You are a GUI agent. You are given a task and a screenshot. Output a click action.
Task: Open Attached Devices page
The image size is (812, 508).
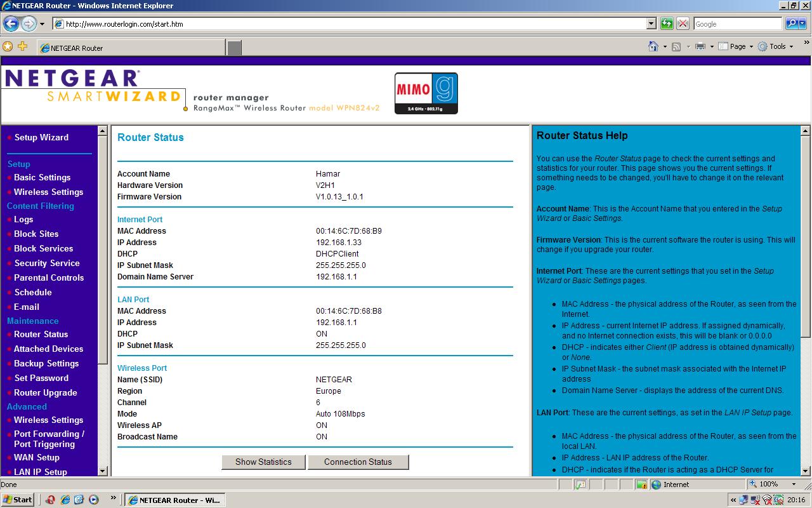coord(48,349)
